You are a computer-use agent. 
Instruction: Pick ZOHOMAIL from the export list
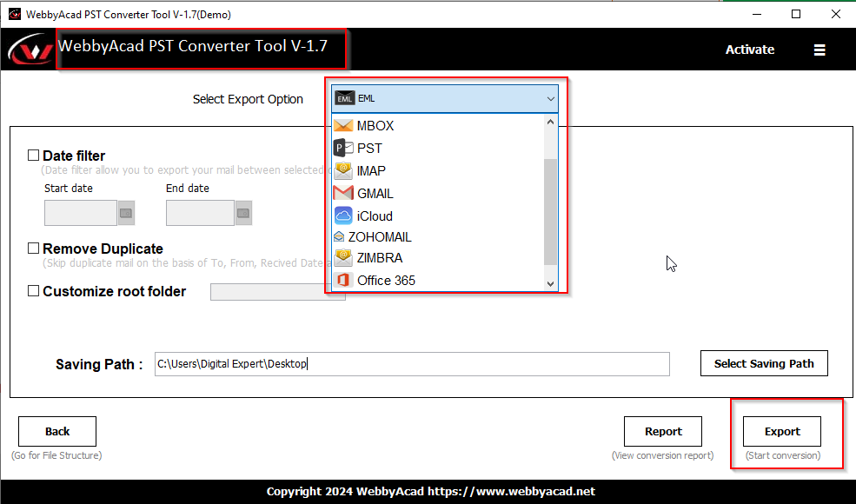(x=438, y=237)
